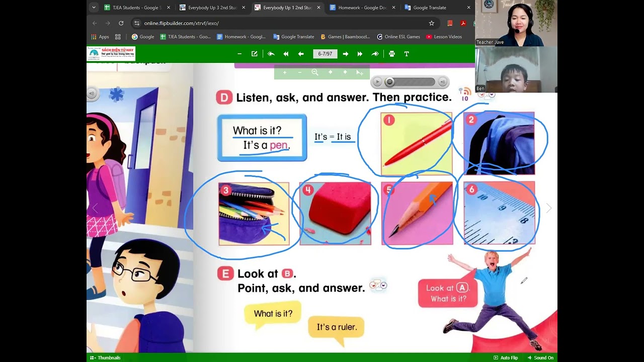644x362 pixels.
Task: Play the embedded audio track
Action: [x=377, y=82]
